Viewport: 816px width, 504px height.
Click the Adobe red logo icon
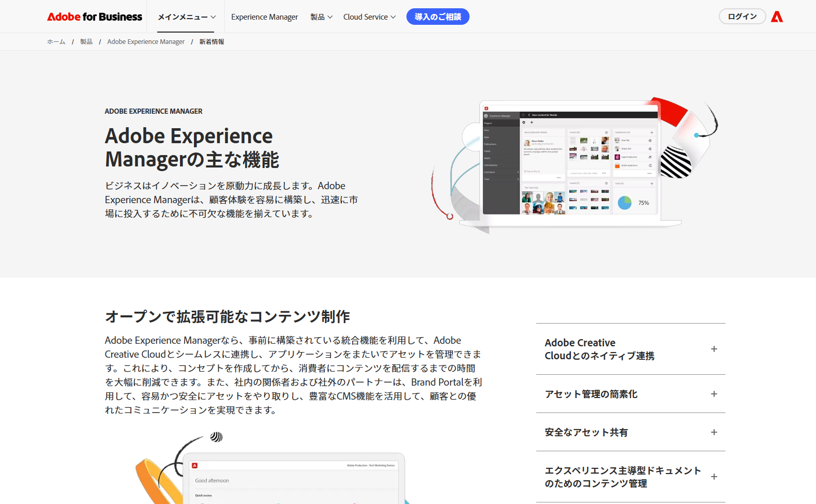(x=777, y=17)
